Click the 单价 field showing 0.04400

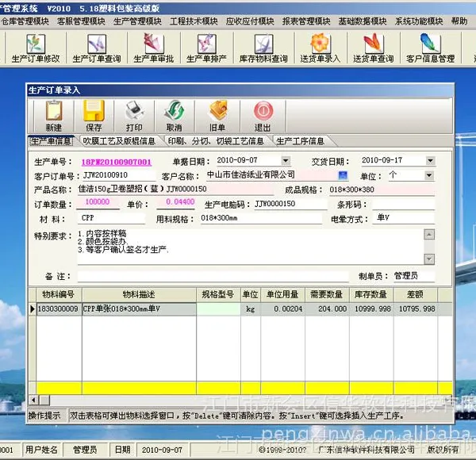coord(176,203)
